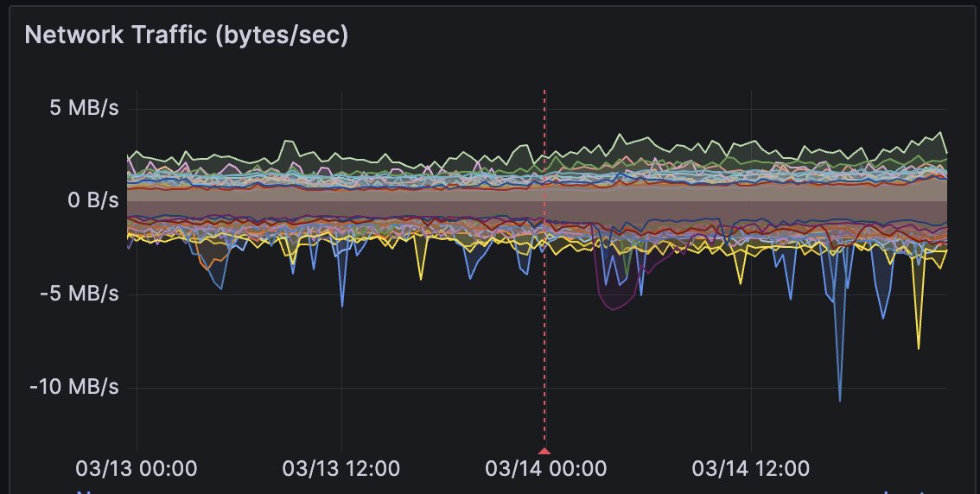The height and width of the screenshot is (494, 980).
Task: Click the 03/13 12:00 x-axis label
Action: tap(341, 469)
